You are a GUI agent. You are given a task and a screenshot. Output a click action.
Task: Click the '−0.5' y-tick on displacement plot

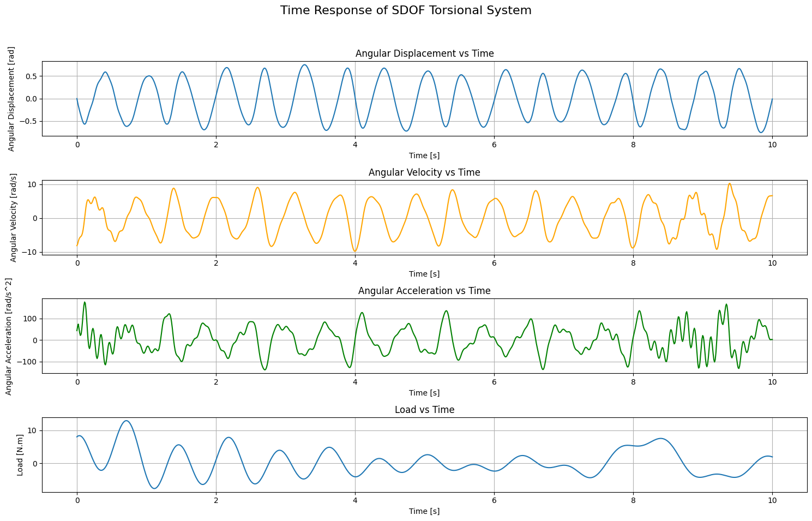point(28,122)
